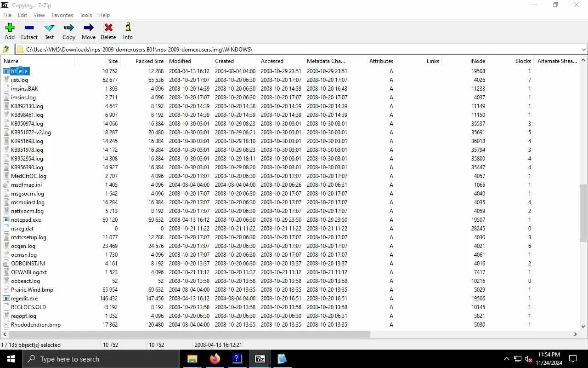The height and width of the screenshot is (368, 588).
Task: Select the imsins.BAK file
Action: click(25, 89)
